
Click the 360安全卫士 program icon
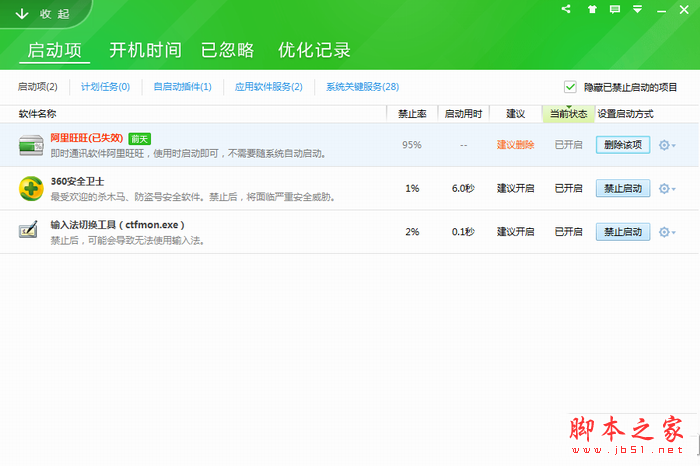point(31,188)
